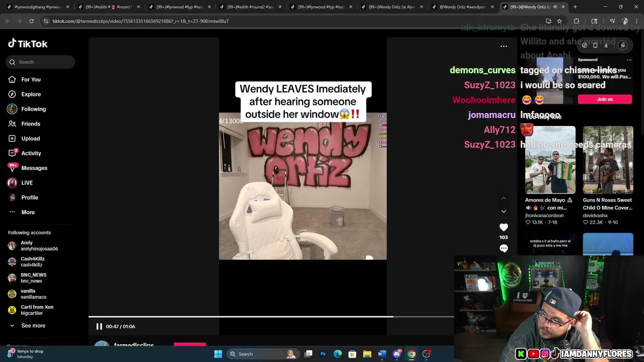Like the video with heart icon
The image size is (644, 362).
504,227
